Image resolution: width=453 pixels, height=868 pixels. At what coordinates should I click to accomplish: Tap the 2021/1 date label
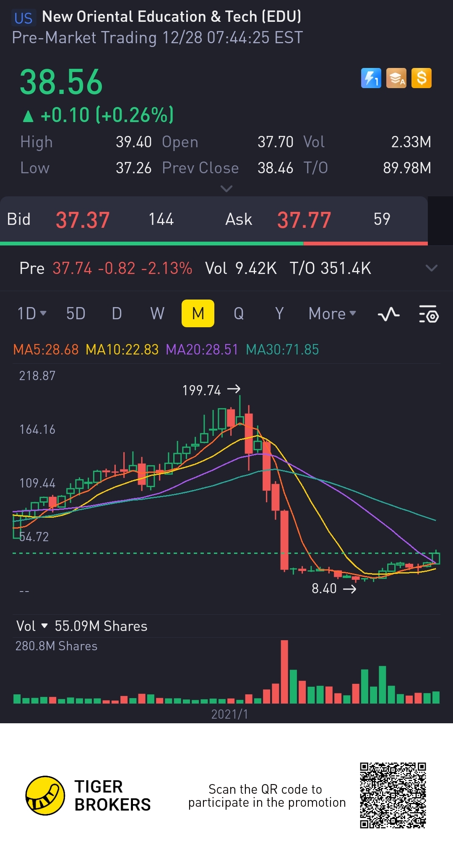[229, 714]
